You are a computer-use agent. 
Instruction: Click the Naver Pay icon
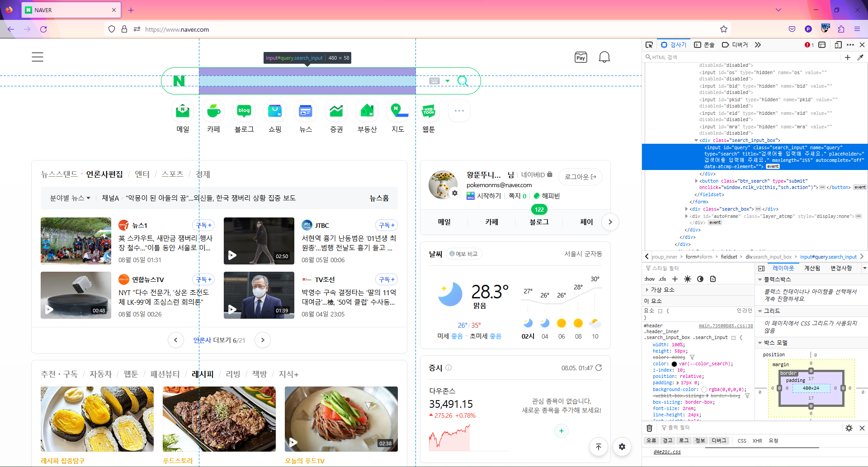pos(581,57)
